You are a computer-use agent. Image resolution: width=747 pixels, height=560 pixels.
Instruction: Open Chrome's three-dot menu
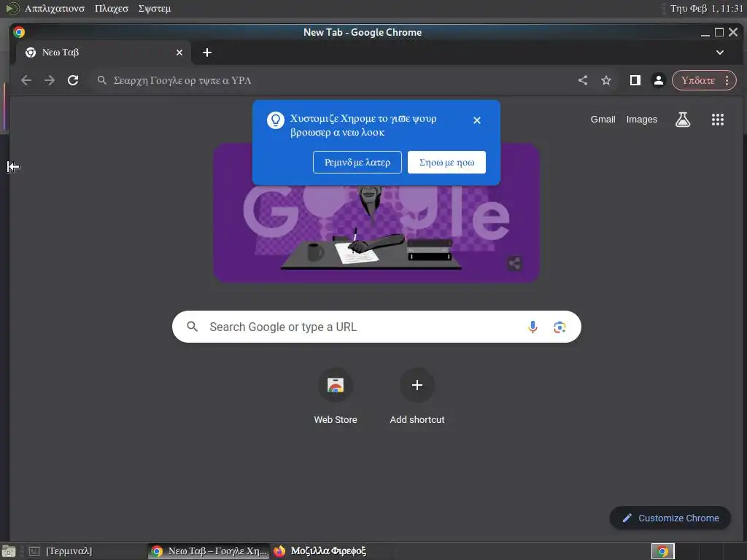(x=727, y=80)
